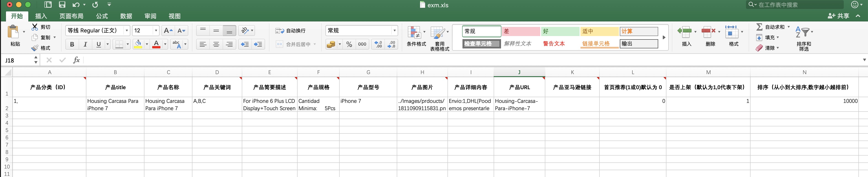The image size is (868, 177).
Task: Click the Format Painter (格式) brush icon
Action: point(35,48)
